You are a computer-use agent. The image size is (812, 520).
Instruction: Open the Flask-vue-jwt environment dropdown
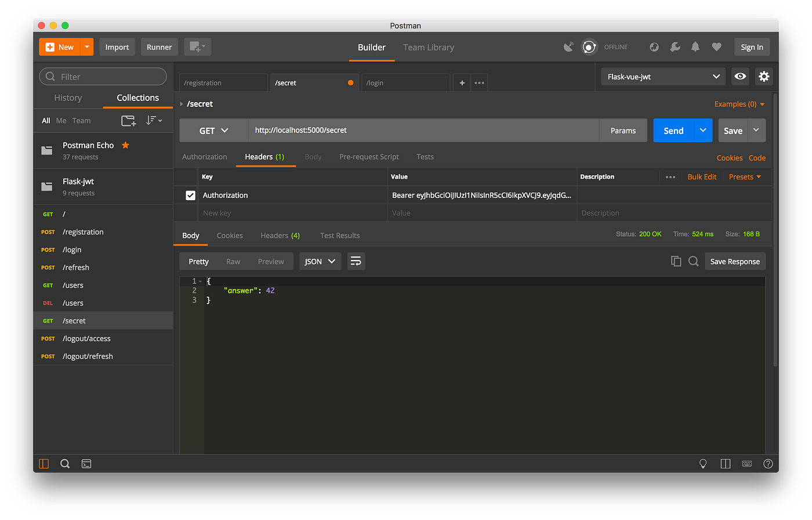(x=663, y=77)
